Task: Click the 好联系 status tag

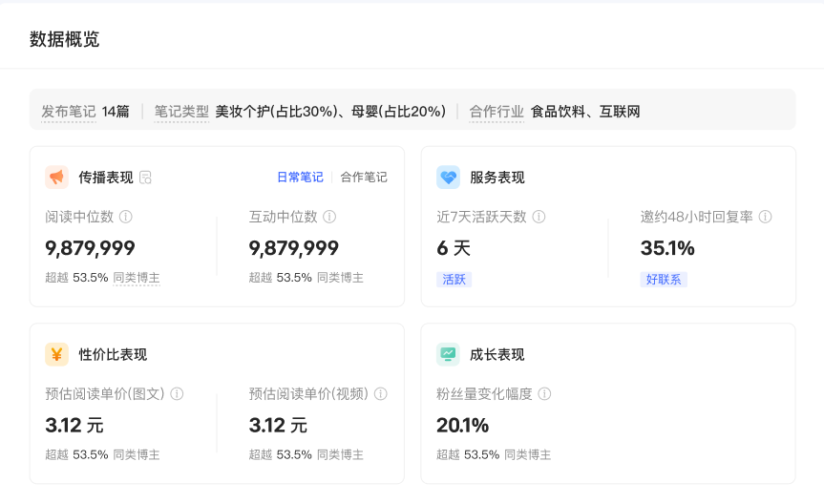Action: tap(664, 280)
